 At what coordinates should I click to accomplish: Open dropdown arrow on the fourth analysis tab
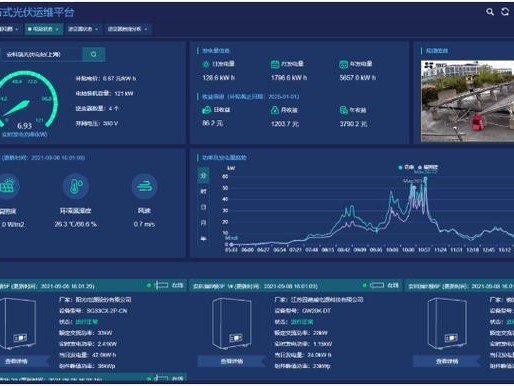[146, 29]
